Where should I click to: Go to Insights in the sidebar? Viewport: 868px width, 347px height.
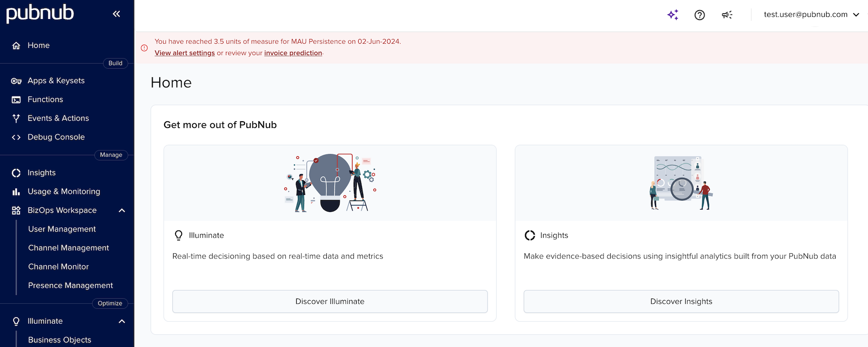pos(41,173)
